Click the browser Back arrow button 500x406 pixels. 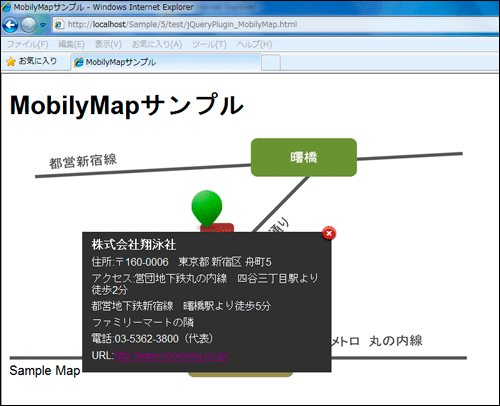tap(10, 25)
